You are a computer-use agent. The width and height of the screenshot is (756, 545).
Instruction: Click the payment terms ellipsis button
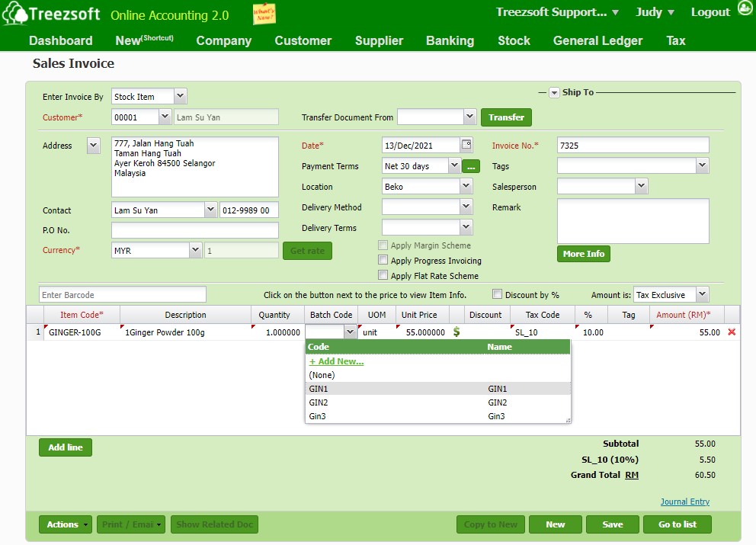(471, 165)
